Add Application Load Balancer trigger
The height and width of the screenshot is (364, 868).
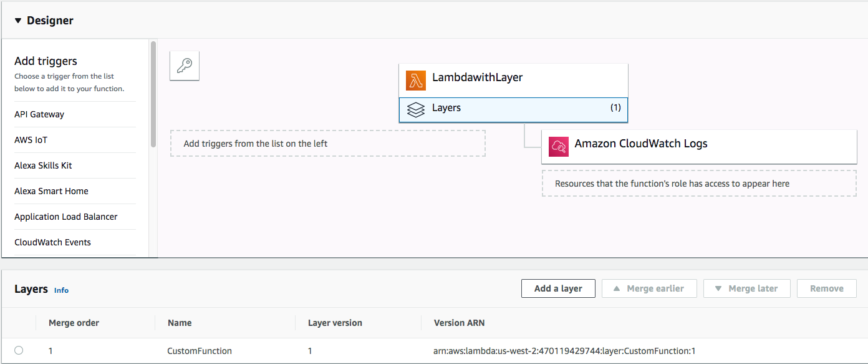pyautogui.click(x=66, y=217)
